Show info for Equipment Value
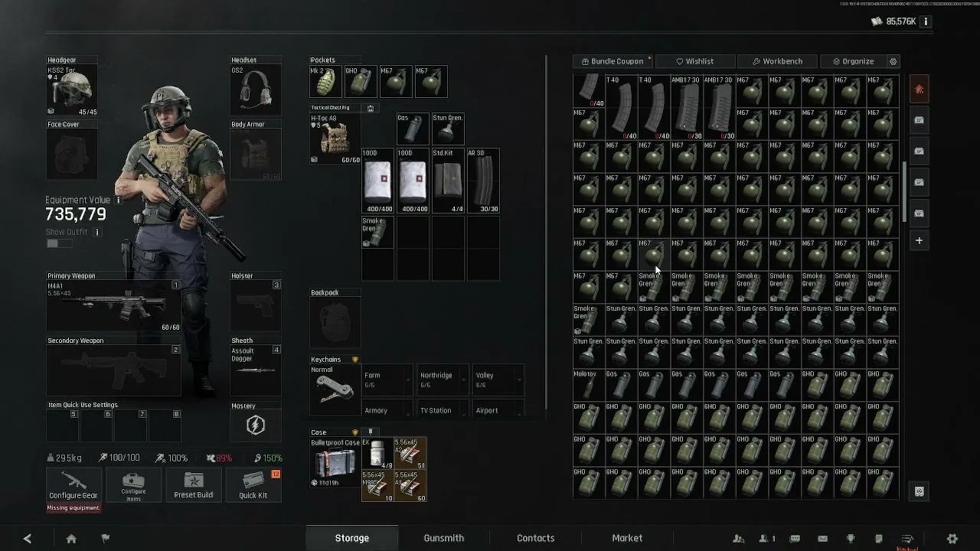980x551 pixels. tap(119, 201)
